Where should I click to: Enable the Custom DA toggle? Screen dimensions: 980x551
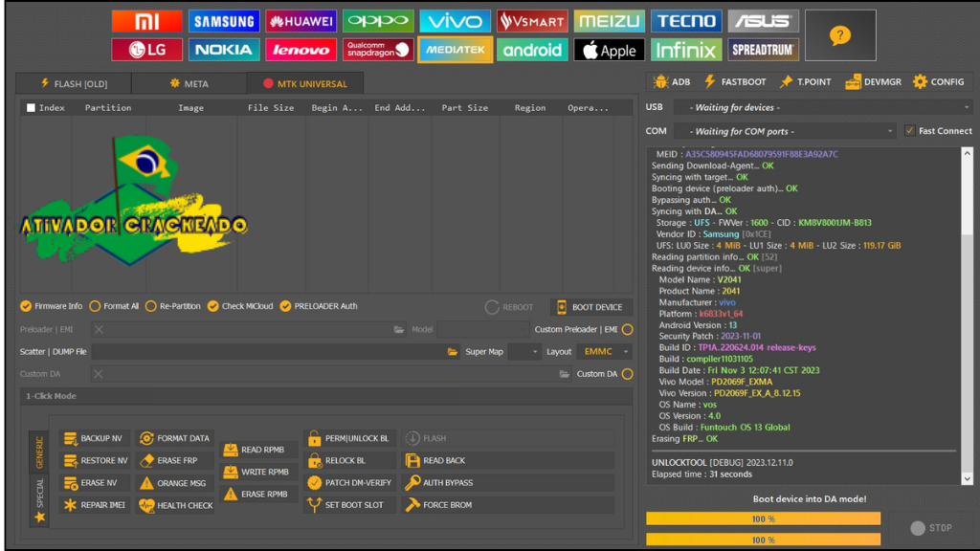point(628,374)
